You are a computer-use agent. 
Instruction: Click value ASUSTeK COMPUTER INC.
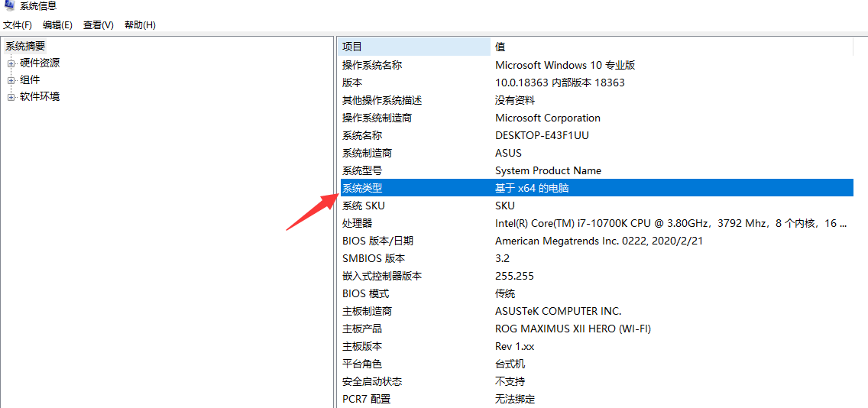pos(558,311)
